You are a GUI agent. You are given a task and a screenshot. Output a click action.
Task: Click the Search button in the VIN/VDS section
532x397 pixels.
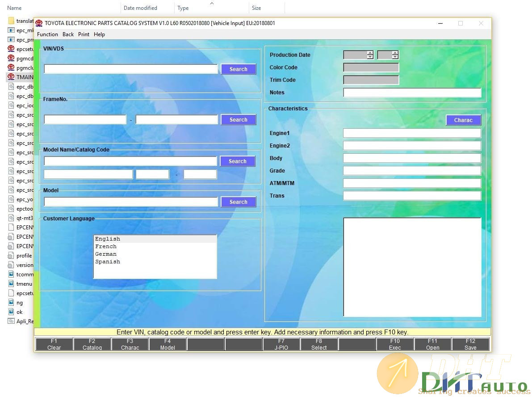pos(239,69)
